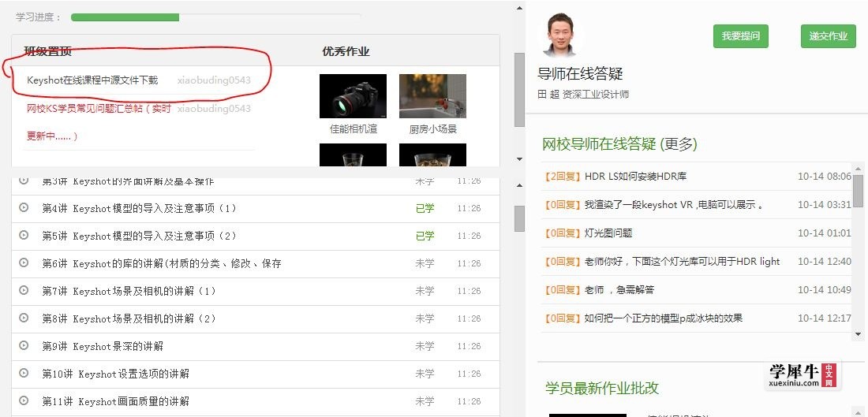Open lesson 第11讲 Keyshot画面质量的讲解
Viewport: 868px width, 417px height.
tap(116, 402)
